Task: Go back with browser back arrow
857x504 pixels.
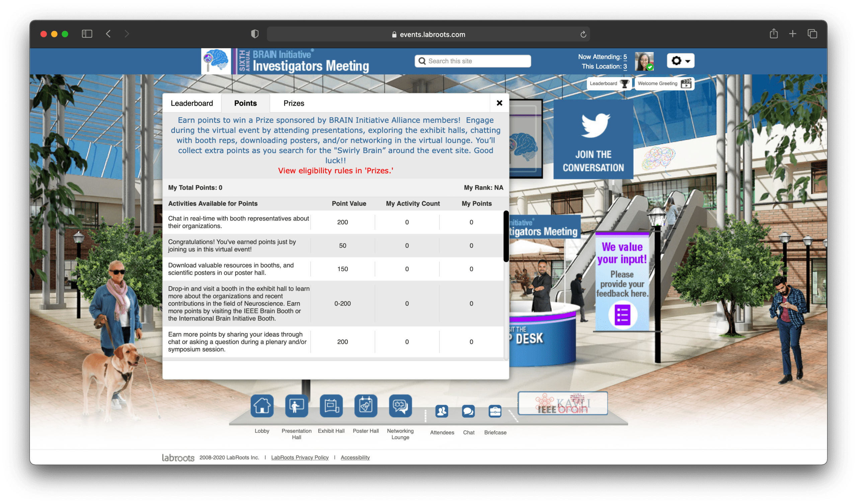Action: coord(108,34)
